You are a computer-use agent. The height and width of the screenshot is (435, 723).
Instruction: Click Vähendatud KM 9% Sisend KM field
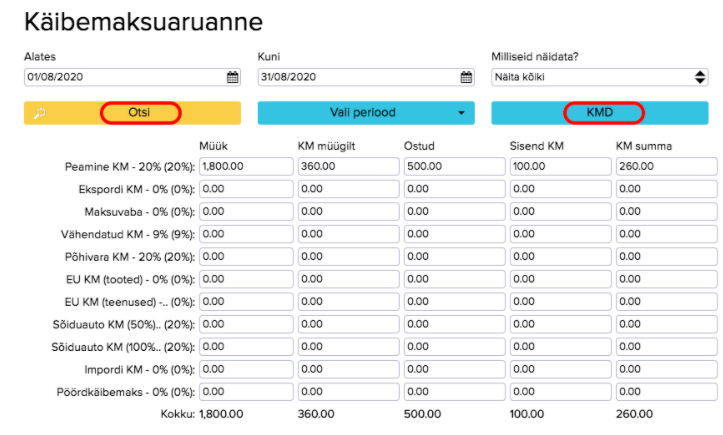click(561, 234)
